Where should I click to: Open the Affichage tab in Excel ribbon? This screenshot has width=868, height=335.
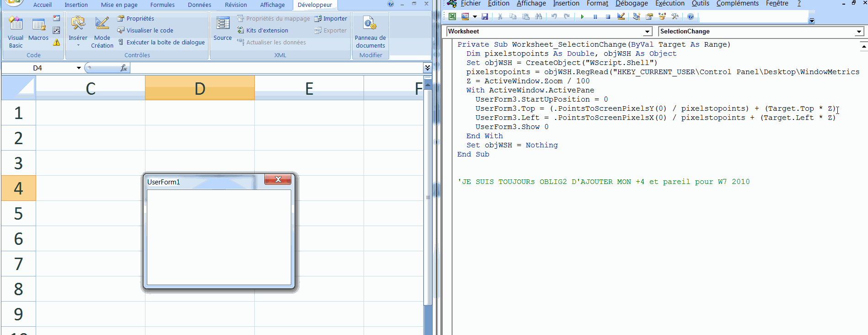click(273, 5)
